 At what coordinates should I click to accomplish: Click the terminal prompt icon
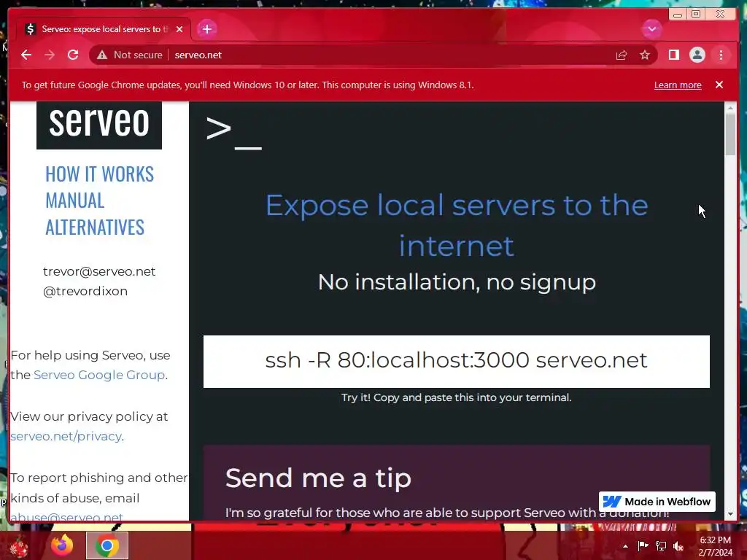[x=233, y=133]
